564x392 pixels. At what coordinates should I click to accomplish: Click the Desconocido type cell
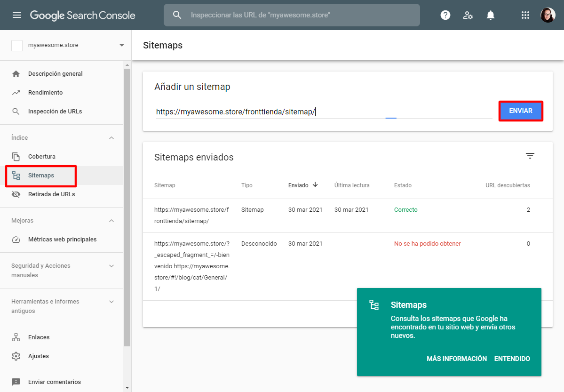(259, 244)
